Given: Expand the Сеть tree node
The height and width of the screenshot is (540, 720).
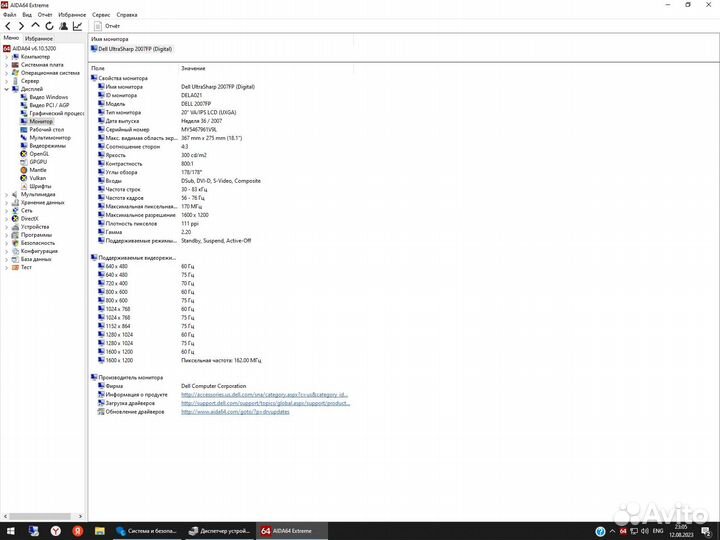Looking at the screenshot, I should (x=6, y=211).
